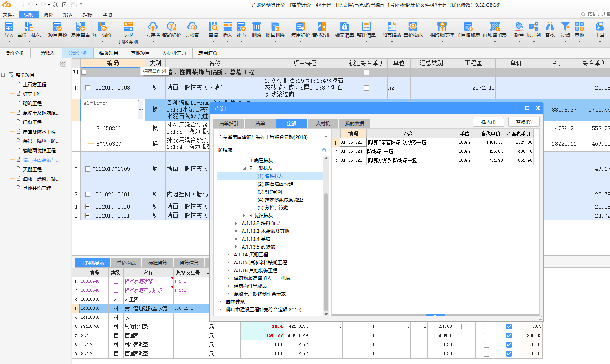Click the 替换(R) button in query dialog
Screen dimensions: 610x364
tap(524, 122)
